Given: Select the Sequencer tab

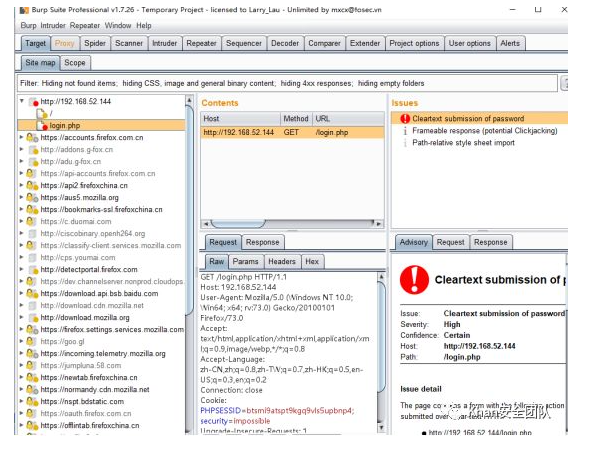Looking at the screenshot, I should (x=243, y=43).
